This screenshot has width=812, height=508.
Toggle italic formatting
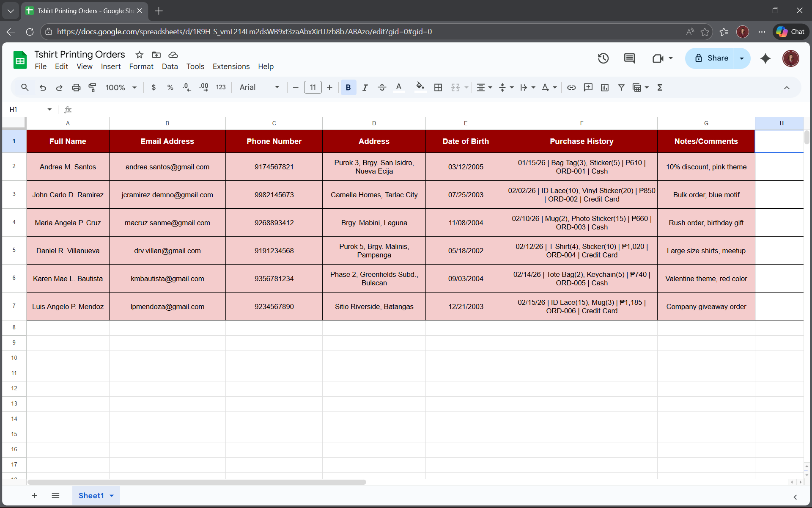coord(365,88)
